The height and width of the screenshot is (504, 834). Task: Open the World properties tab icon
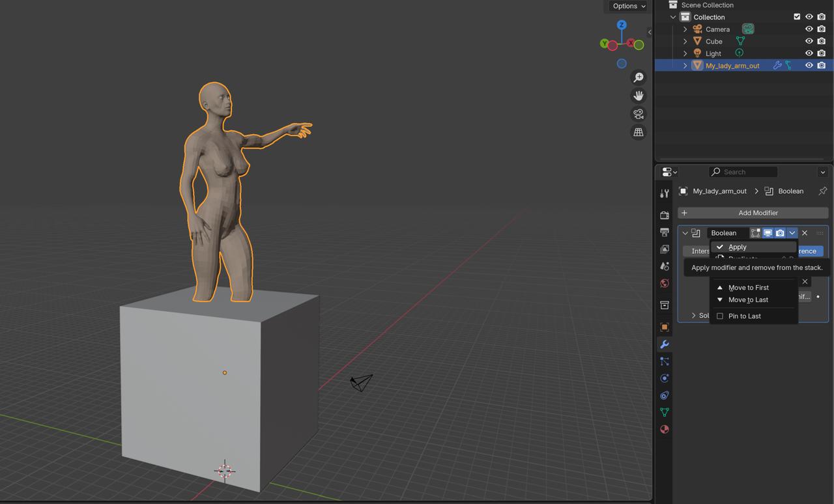[664, 283]
